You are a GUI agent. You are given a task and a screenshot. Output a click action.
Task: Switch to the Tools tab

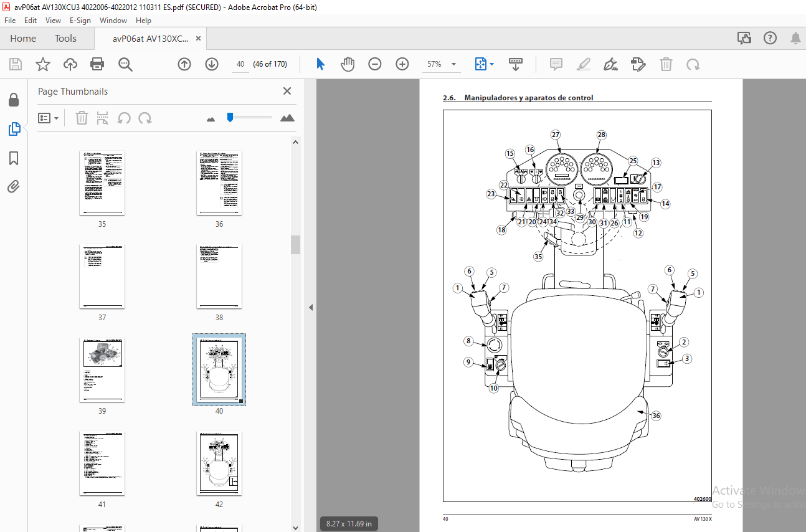pyautogui.click(x=65, y=39)
